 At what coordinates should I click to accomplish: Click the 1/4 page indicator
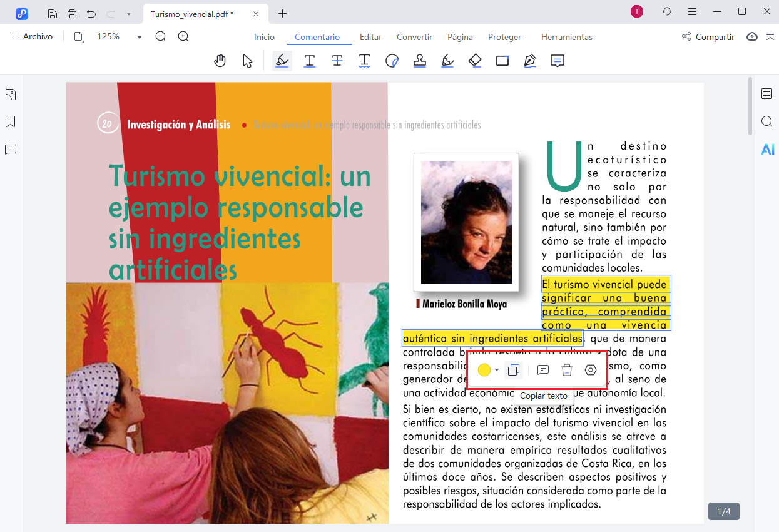tap(724, 511)
